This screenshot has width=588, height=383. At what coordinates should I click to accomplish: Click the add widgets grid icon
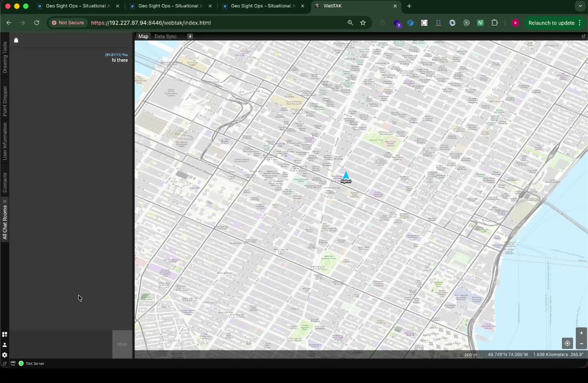[x=4, y=334]
